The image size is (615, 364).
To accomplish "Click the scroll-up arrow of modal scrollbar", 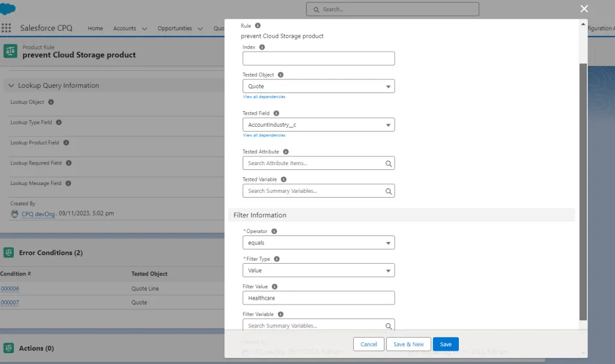I will tap(583, 24).
